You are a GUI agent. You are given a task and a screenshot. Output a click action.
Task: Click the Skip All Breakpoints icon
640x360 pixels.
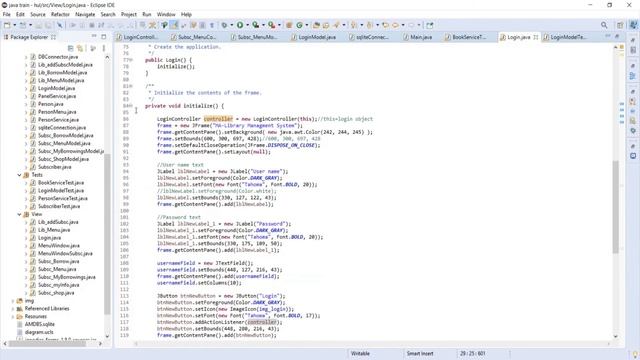tap(60, 25)
